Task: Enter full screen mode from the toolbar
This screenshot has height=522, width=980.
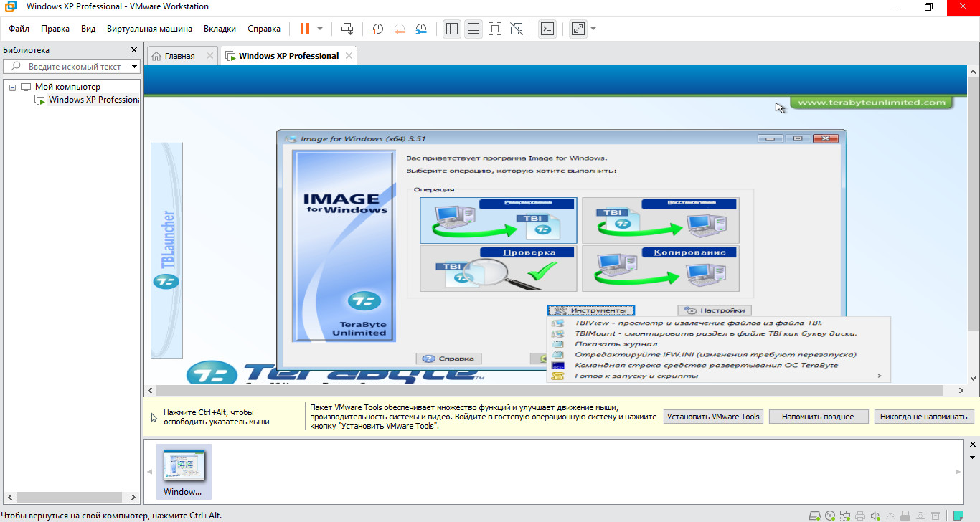Action: tap(494, 29)
